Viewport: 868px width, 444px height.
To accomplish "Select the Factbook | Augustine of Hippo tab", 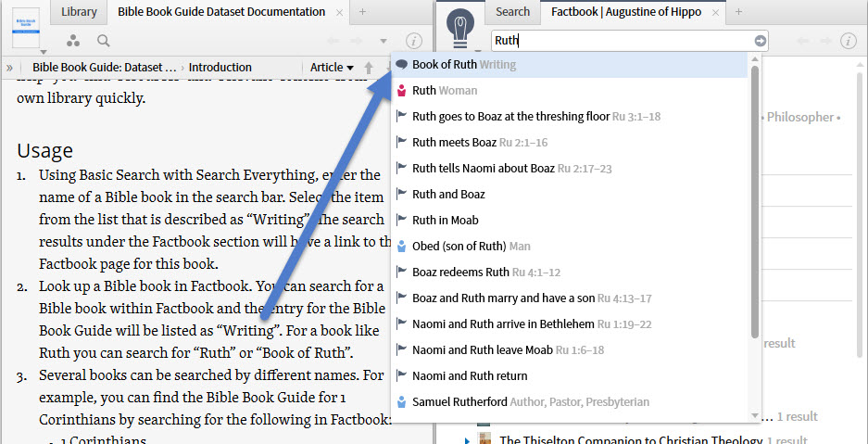I will pyautogui.click(x=626, y=12).
